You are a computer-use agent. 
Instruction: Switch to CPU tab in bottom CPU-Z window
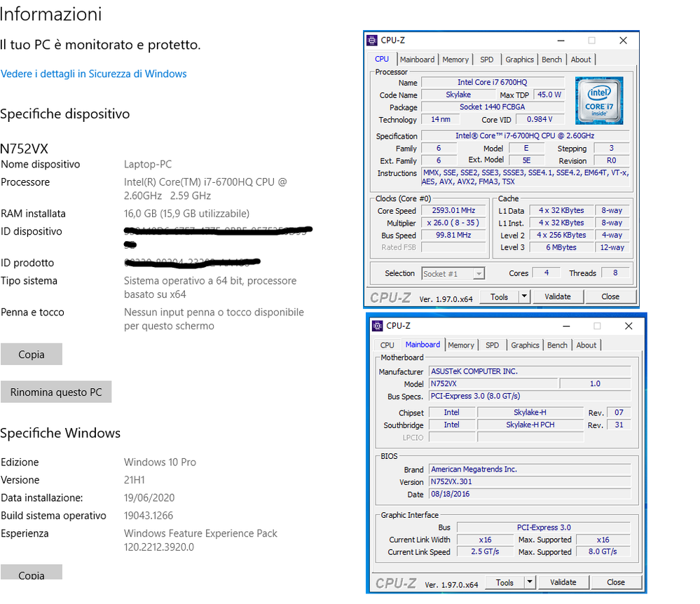(387, 345)
